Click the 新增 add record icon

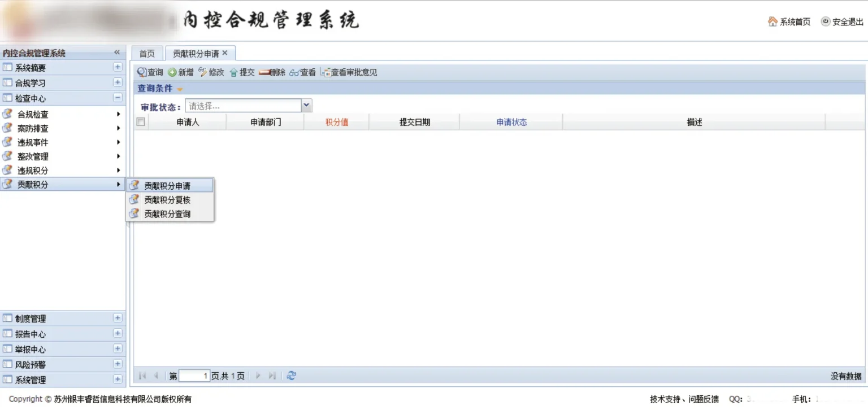click(x=172, y=72)
